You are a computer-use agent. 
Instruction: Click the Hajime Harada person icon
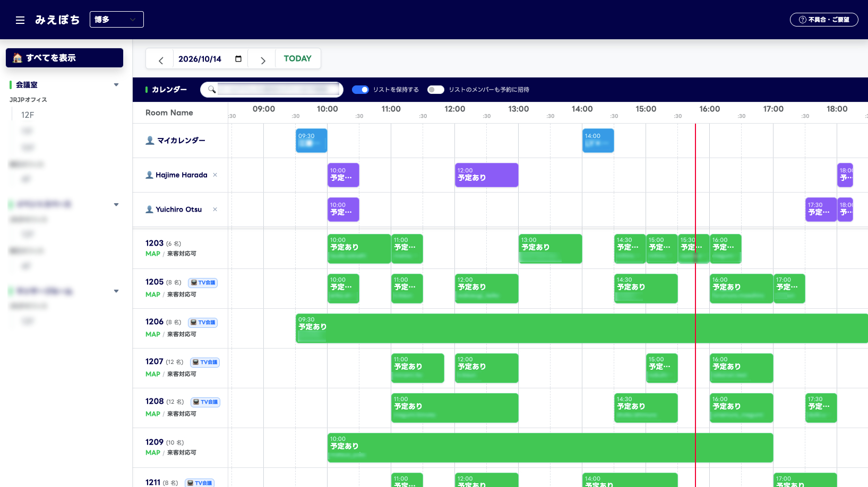pyautogui.click(x=150, y=175)
